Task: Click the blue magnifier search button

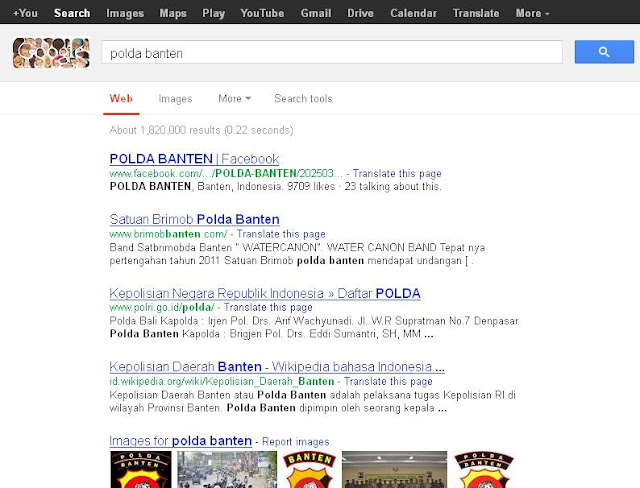Action: pos(604,52)
